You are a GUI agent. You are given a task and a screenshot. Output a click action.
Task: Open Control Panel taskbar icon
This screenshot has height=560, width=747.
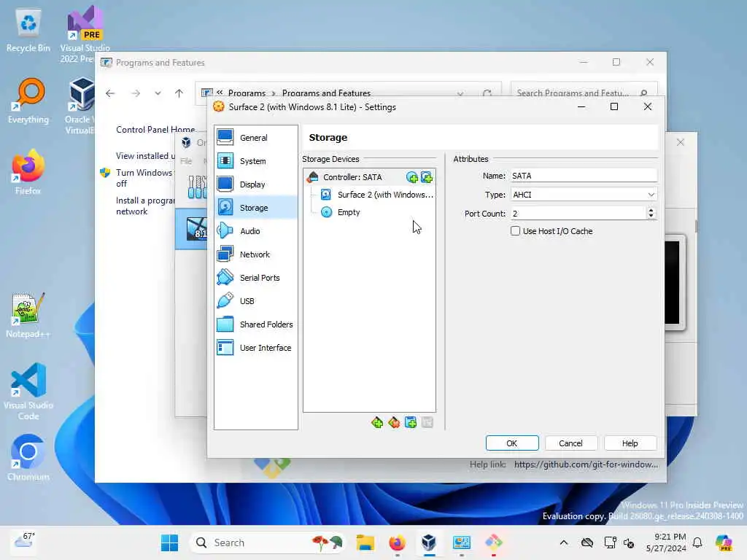(461, 542)
